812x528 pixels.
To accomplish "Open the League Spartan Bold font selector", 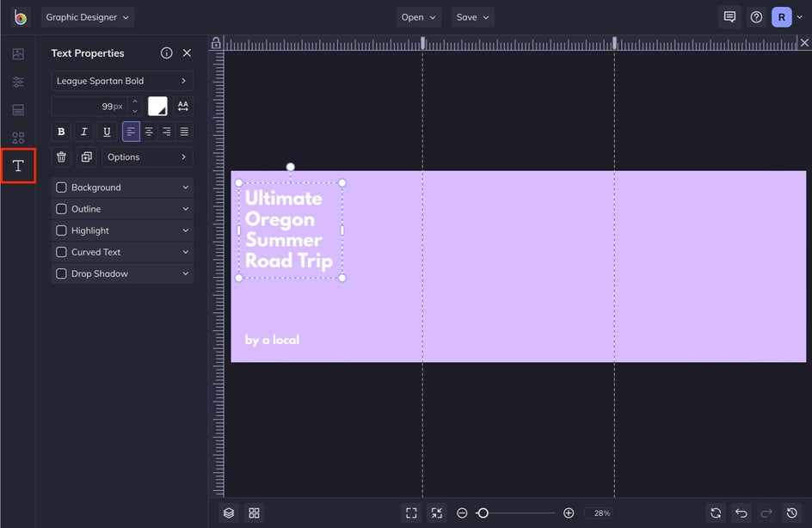I will [121, 81].
